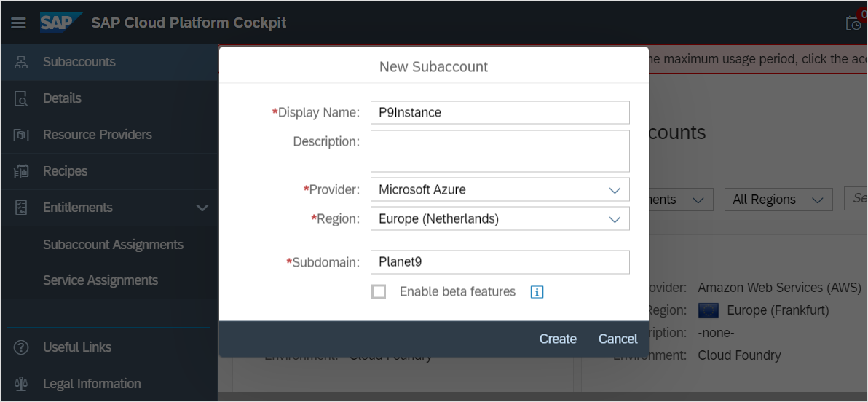Open the notifications icon in header
This screenshot has width=868, height=402.
(853, 23)
